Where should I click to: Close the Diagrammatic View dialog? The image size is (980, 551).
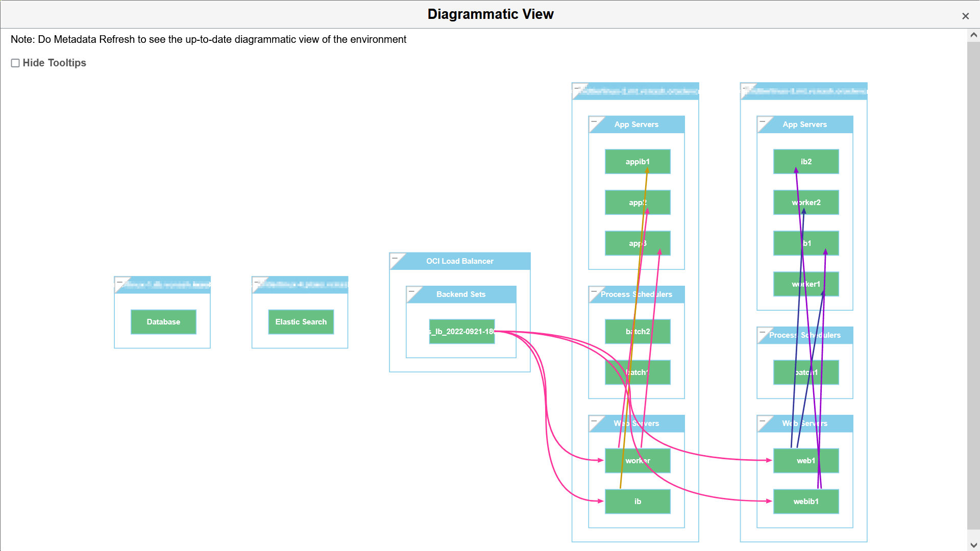point(966,16)
